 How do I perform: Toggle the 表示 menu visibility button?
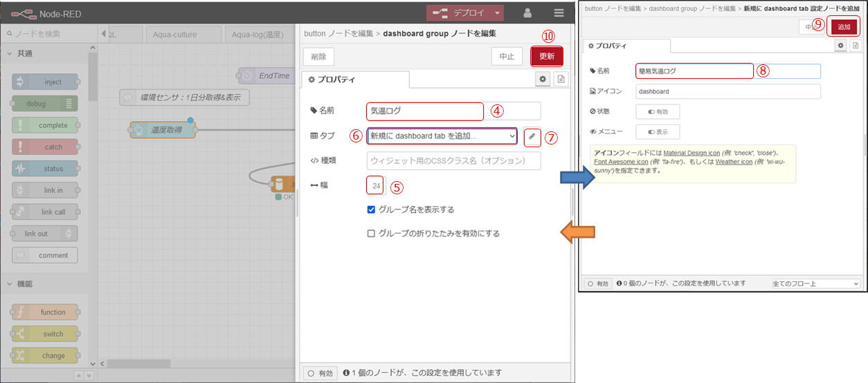(658, 131)
